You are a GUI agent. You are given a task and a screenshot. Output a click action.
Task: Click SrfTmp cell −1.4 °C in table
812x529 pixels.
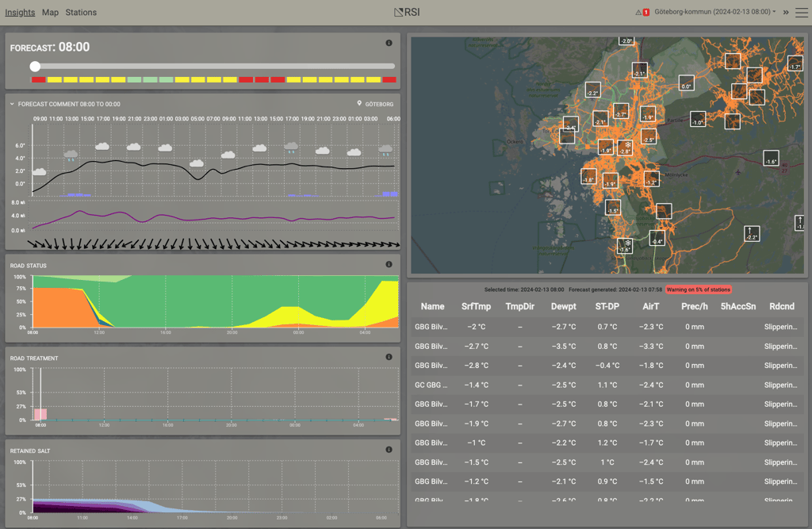pos(476,385)
